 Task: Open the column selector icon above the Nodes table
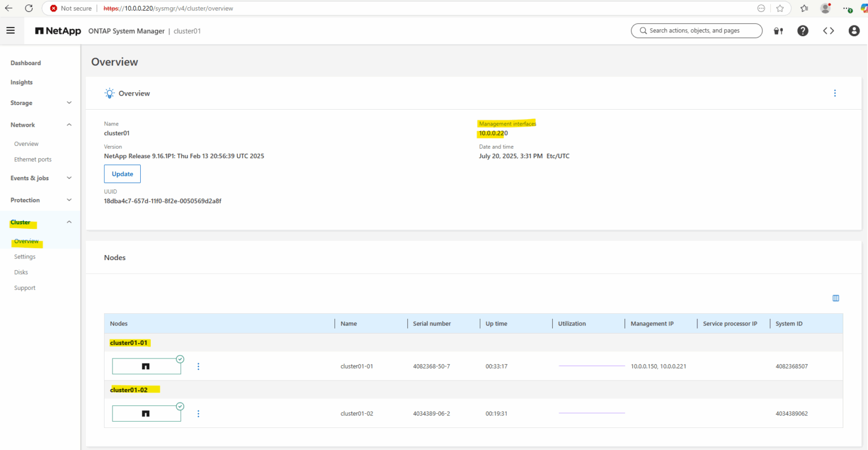pyautogui.click(x=836, y=298)
